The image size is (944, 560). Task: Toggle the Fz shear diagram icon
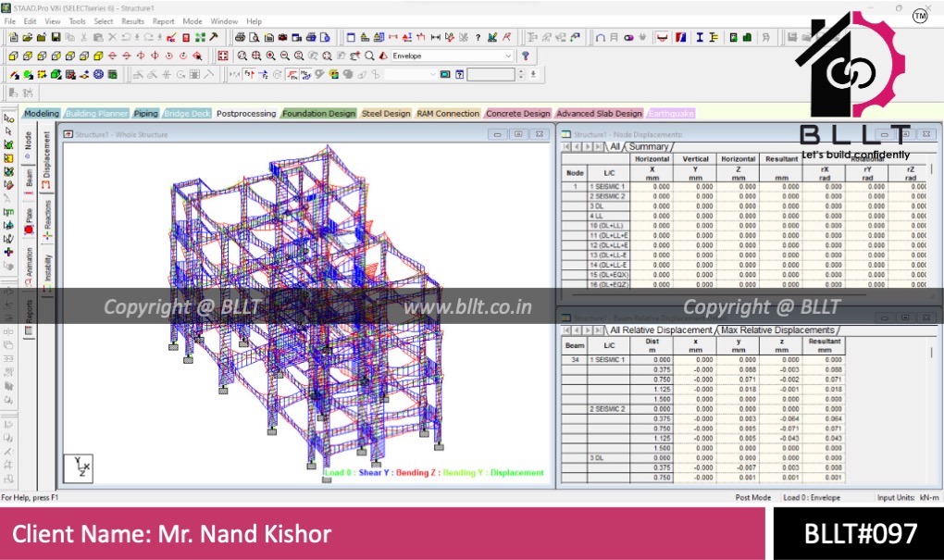[263, 75]
